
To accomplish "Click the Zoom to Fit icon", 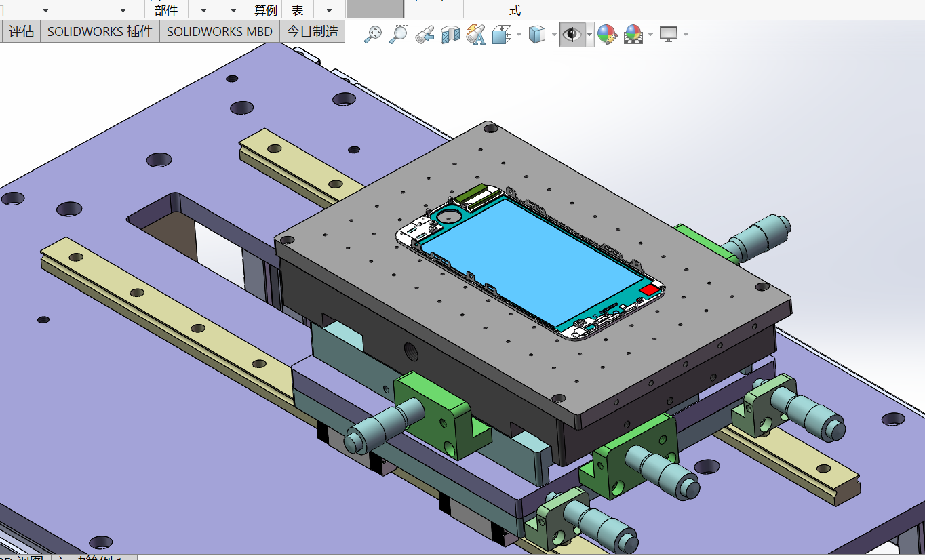I will coord(373,34).
